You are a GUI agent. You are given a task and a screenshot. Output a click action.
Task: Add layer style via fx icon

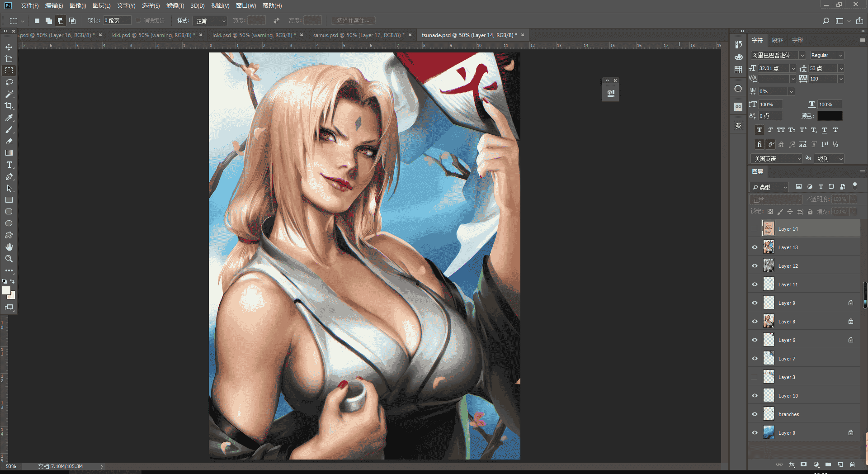click(792, 465)
